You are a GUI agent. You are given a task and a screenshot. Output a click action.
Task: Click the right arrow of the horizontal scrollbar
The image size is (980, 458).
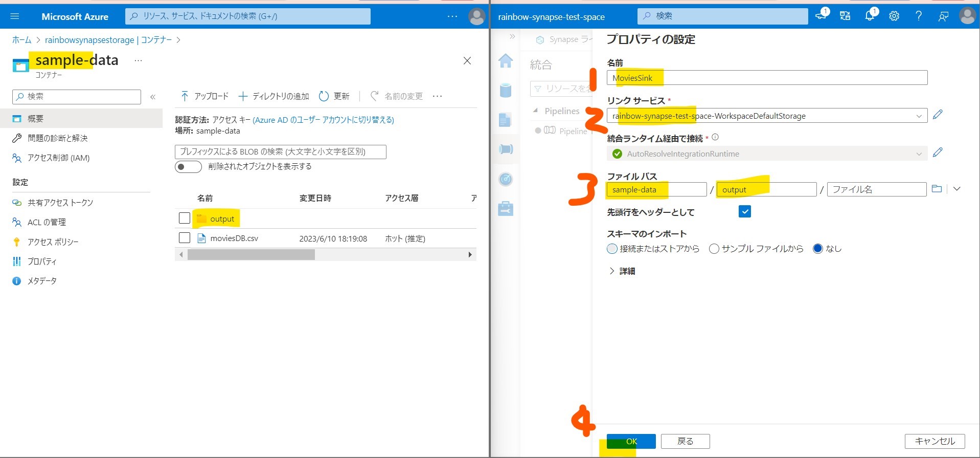470,254
